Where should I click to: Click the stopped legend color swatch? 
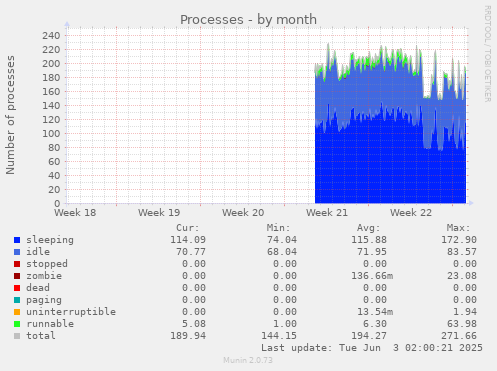(x=17, y=264)
